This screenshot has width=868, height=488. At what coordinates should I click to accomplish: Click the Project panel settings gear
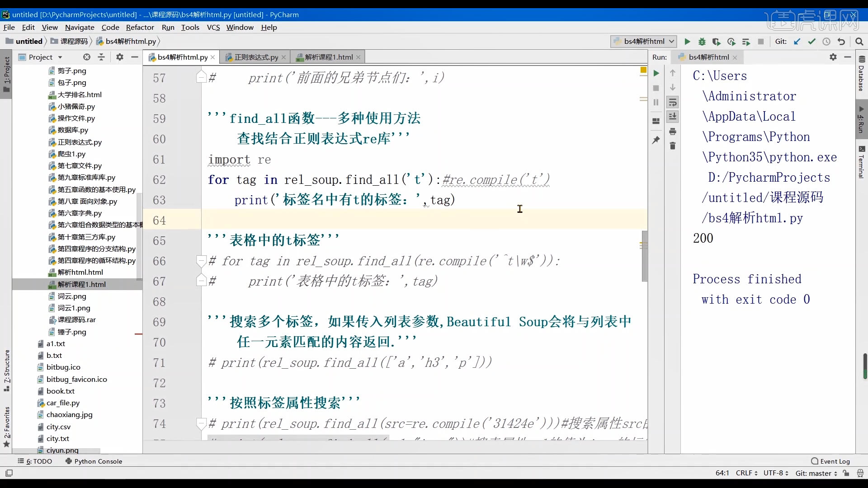coord(119,57)
